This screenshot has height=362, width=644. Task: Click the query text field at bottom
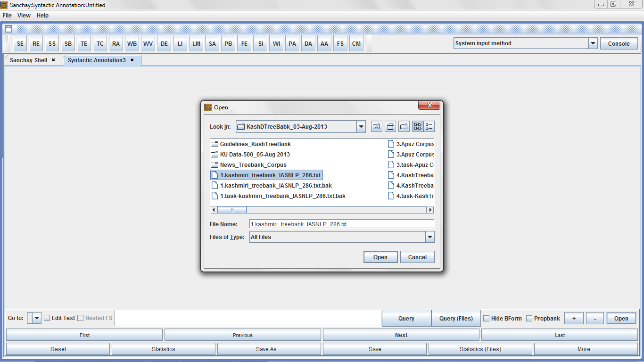248,318
